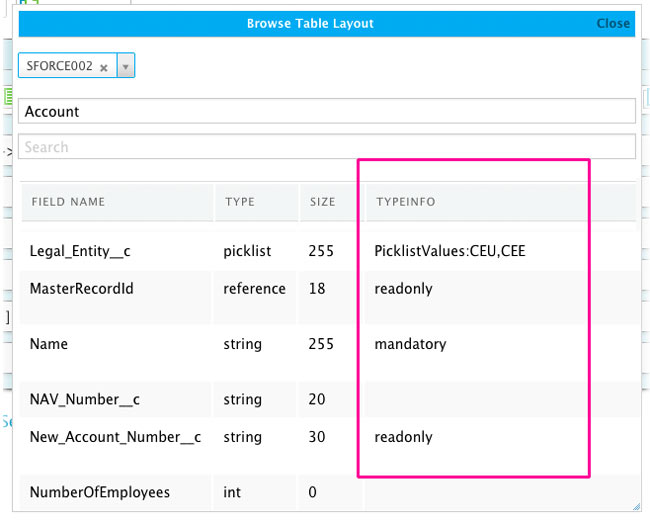Focus the Search input field
Screen dimensions: 650x525
327,147
